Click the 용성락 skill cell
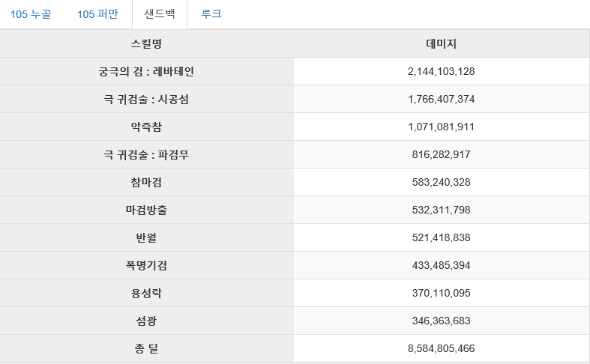The height and width of the screenshot is (364, 590). pyautogui.click(x=146, y=293)
